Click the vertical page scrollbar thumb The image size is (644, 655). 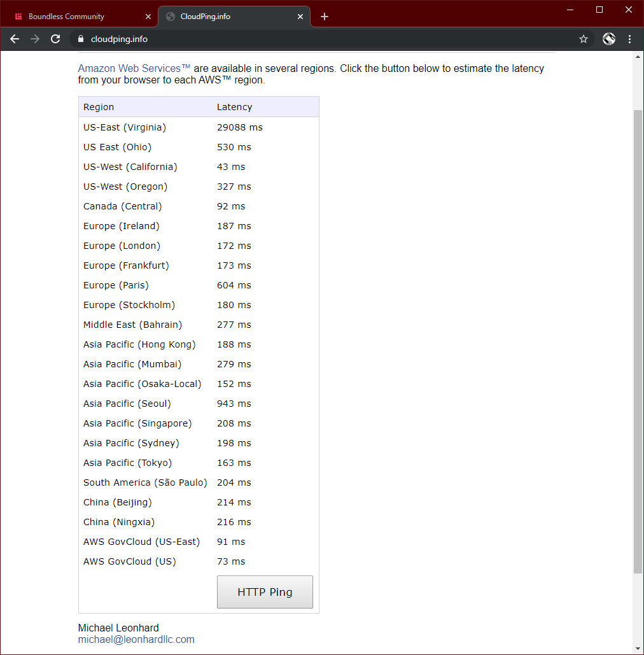click(x=638, y=341)
